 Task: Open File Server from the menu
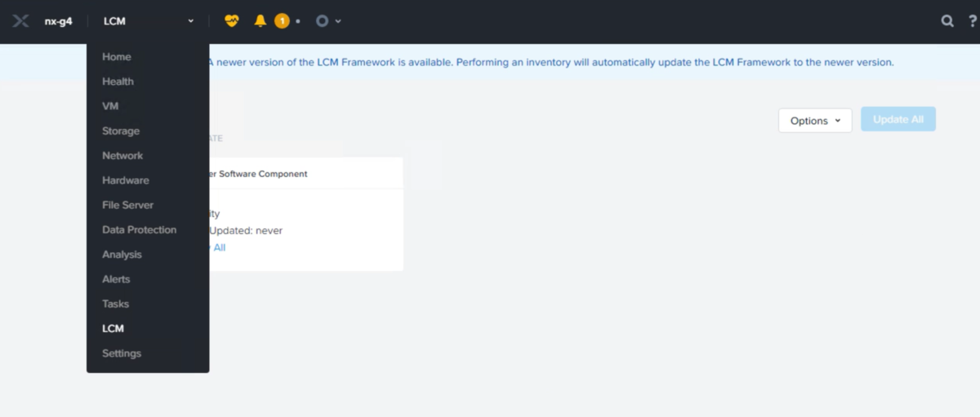127,206
